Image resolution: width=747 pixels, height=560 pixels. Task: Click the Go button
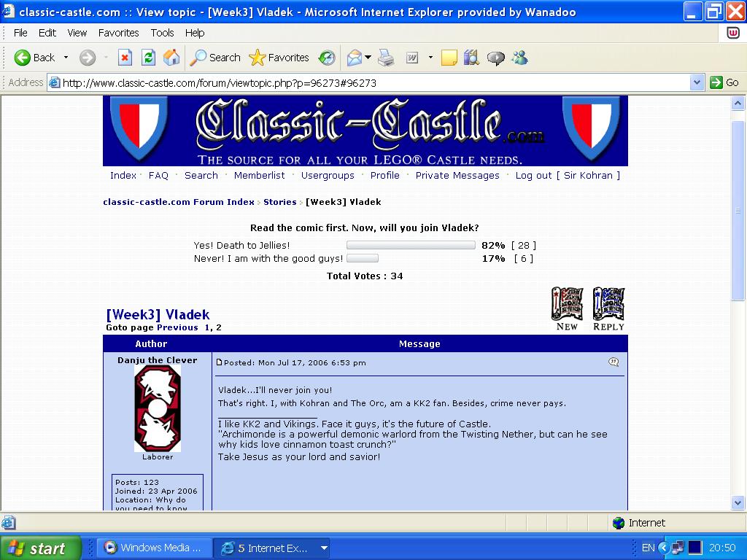click(724, 82)
